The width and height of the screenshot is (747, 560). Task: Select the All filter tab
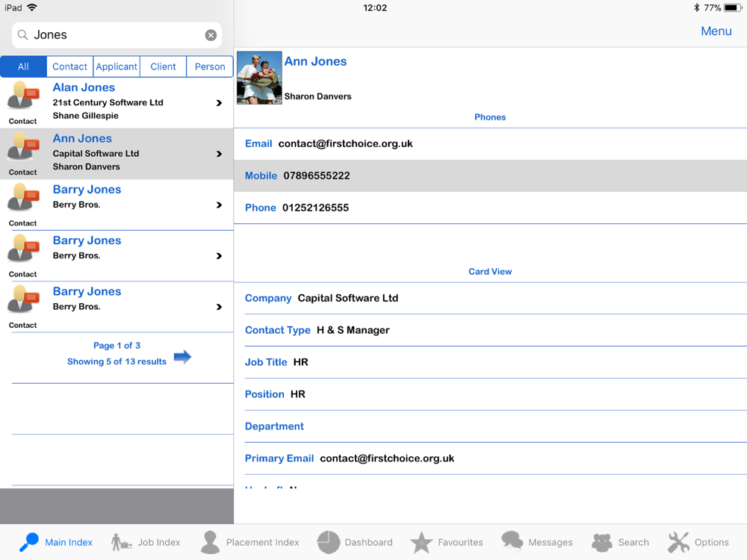23,66
